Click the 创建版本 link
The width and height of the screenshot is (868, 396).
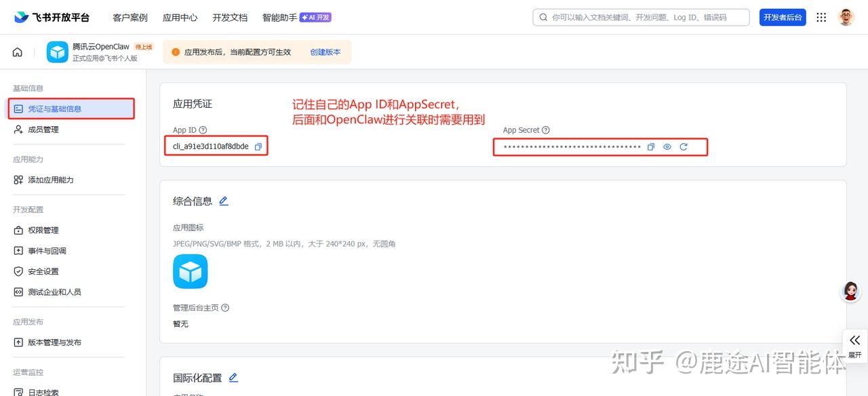pyautogui.click(x=325, y=52)
